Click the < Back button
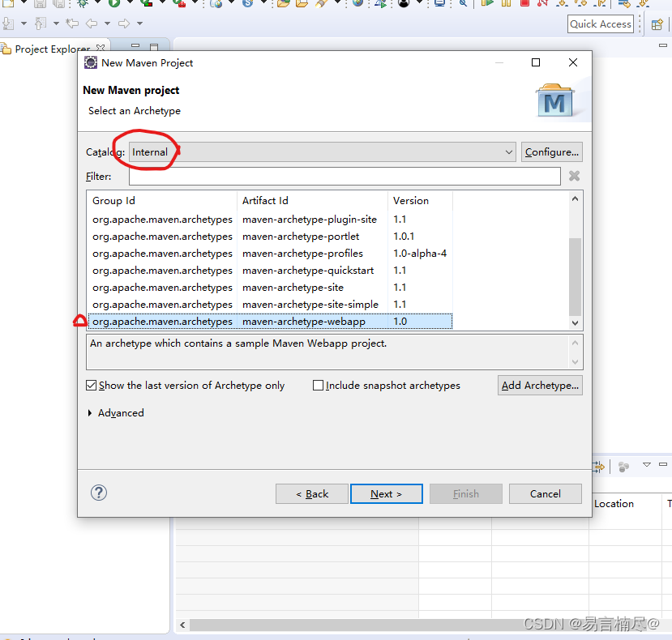672x640 pixels. (312, 494)
